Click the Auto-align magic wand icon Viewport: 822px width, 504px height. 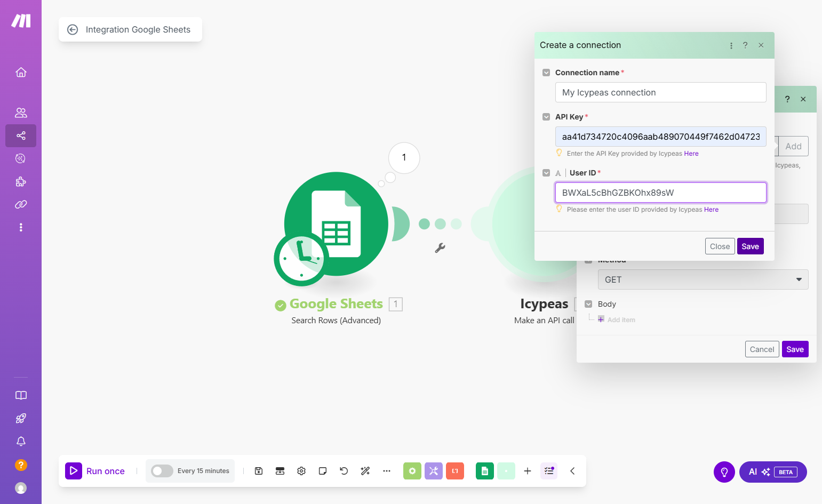(x=365, y=471)
